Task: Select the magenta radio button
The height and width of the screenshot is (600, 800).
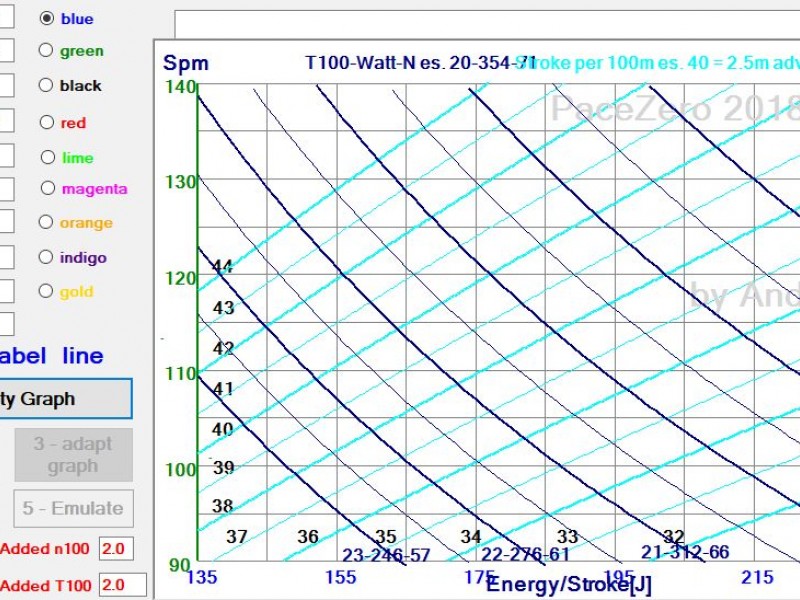Action: tap(48, 188)
